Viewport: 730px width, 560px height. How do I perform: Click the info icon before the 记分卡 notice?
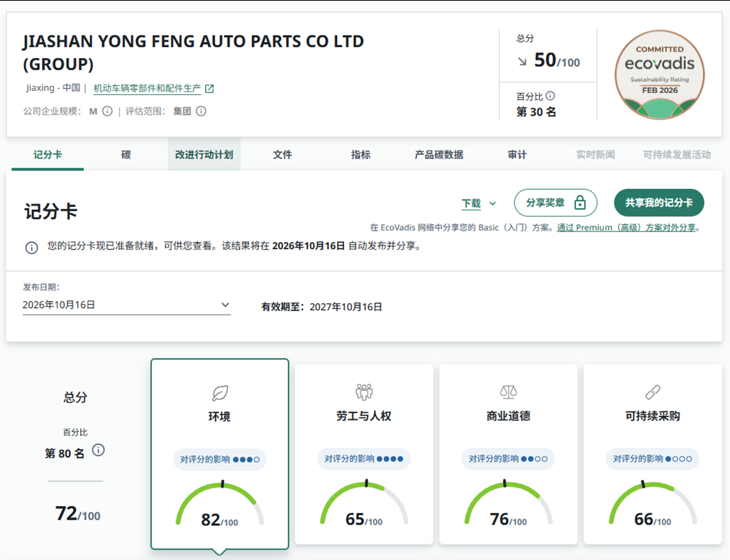click(x=32, y=248)
